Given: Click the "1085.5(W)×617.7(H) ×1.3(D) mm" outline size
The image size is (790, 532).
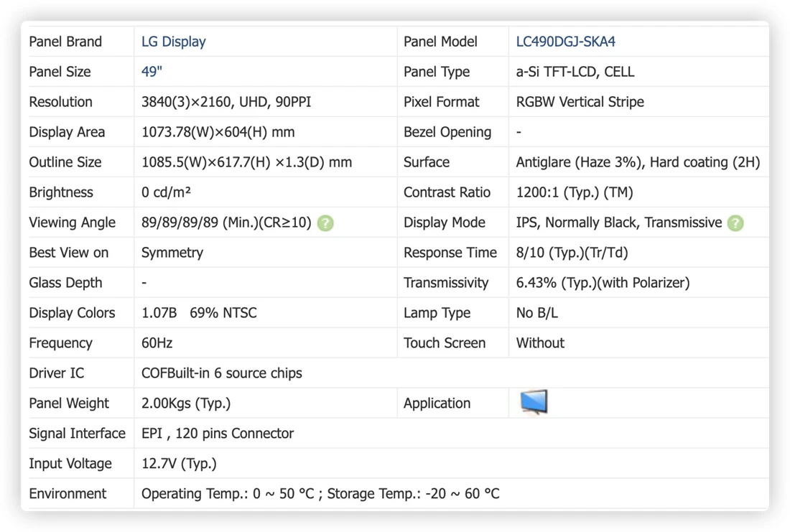Looking at the screenshot, I should pyautogui.click(x=246, y=162).
